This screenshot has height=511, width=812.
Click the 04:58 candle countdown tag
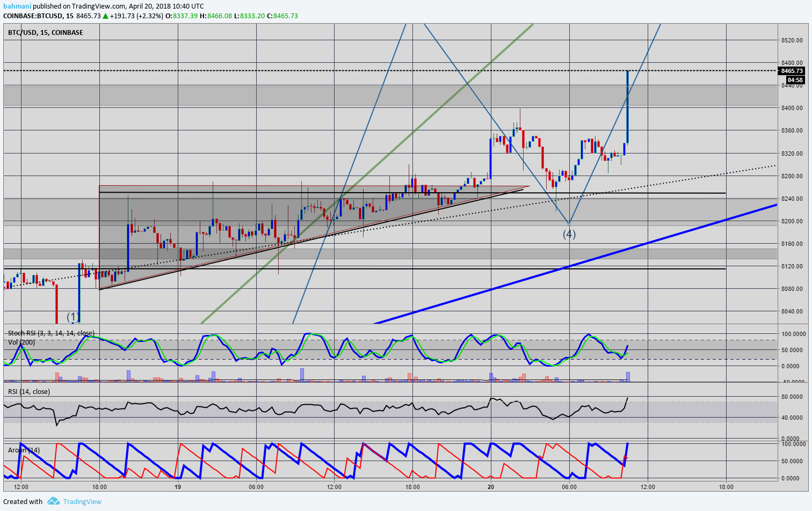click(795, 80)
